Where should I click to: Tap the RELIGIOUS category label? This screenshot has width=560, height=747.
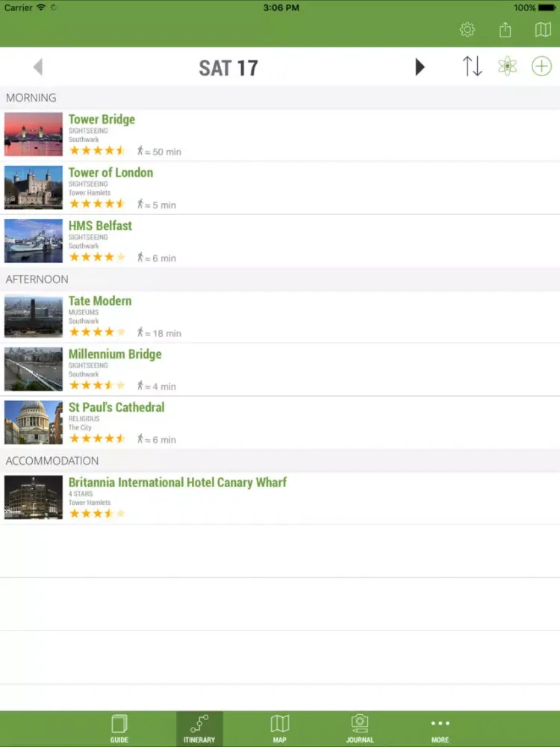tap(84, 419)
